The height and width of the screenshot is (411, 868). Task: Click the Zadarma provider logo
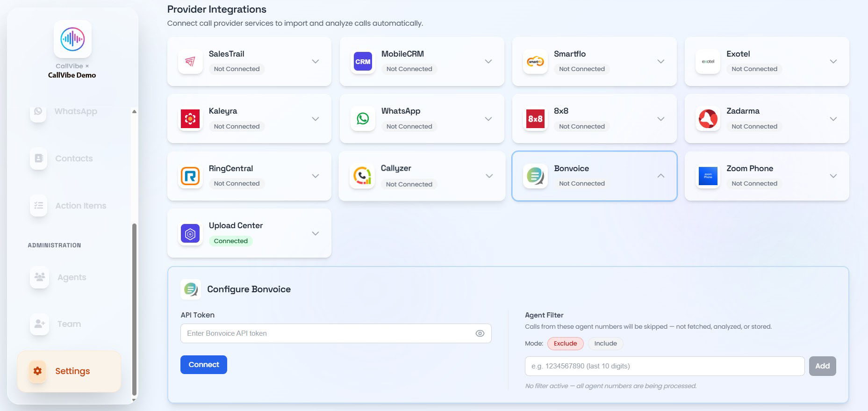708,119
